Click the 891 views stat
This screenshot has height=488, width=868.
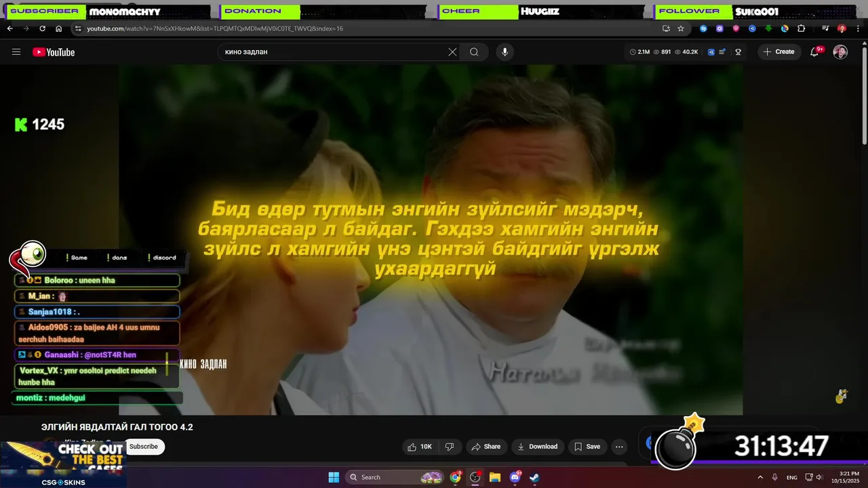click(662, 52)
